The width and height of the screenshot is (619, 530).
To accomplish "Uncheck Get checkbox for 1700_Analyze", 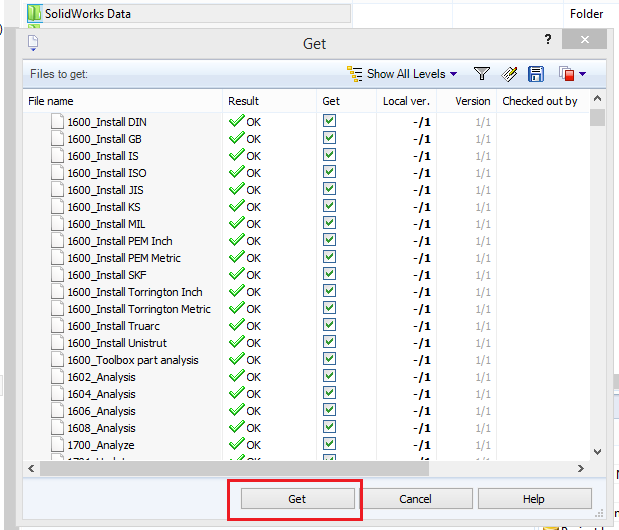I will [329, 444].
